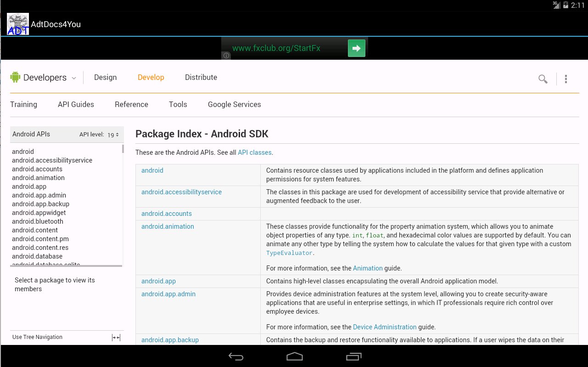The width and height of the screenshot is (588, 367).
Task: Select android.content.pm in sidebar list
Action: click(x=40, y=239)
